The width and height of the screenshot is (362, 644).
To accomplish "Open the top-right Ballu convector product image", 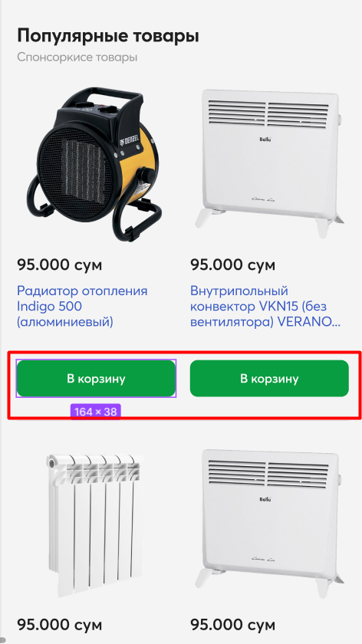I will (x=269, y=164).
